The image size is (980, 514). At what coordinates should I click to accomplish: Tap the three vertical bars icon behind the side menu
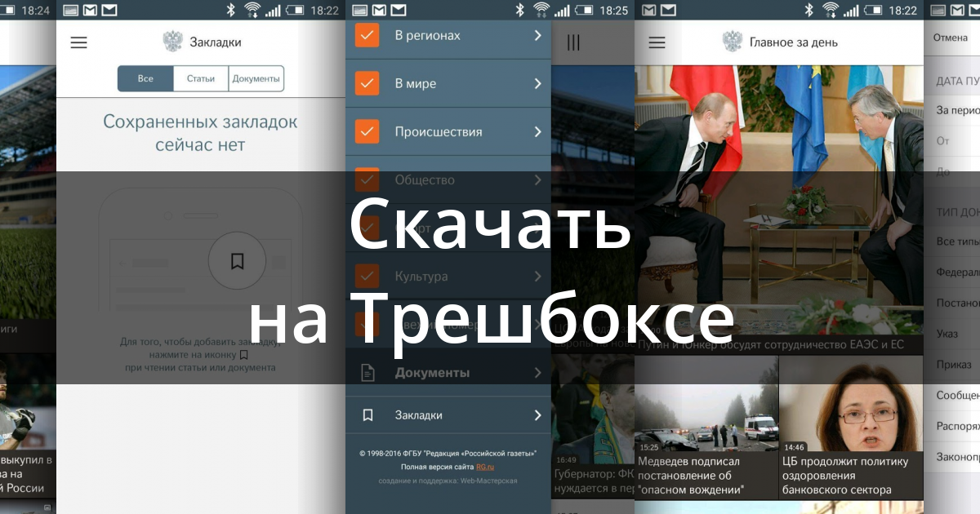(573, 42)
